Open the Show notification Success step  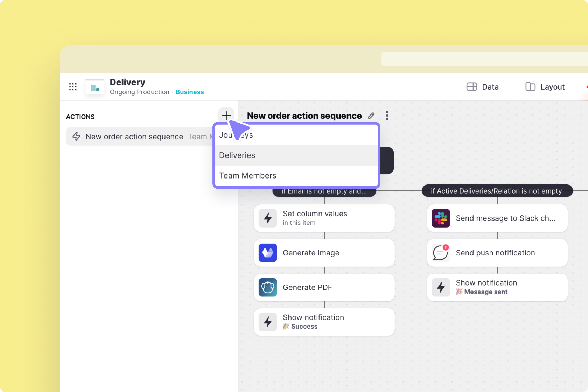point(324,322)
